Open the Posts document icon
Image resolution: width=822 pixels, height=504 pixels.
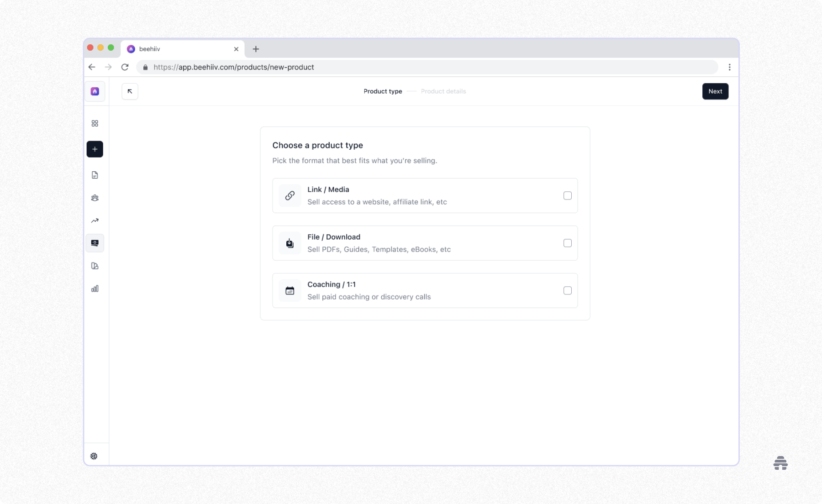[x=95, y=175]
